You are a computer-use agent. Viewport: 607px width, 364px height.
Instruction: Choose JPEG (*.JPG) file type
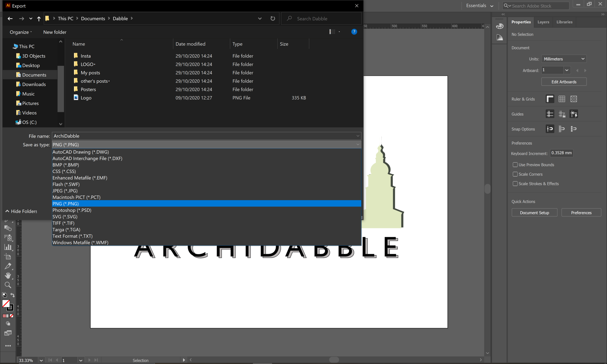tap(207, 191)
